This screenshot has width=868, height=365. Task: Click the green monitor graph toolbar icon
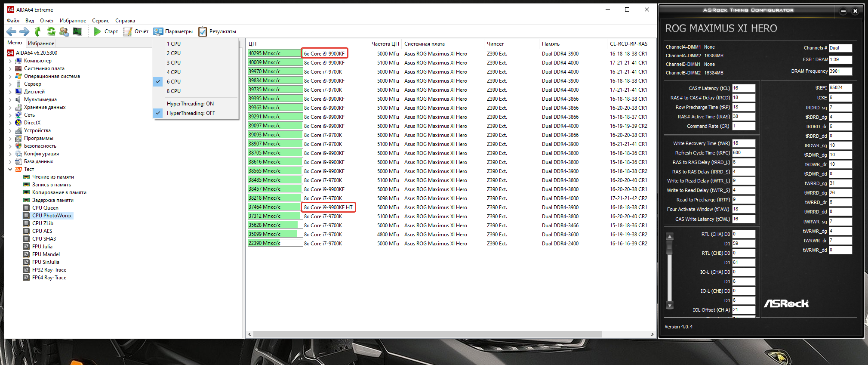click(77, 31)
